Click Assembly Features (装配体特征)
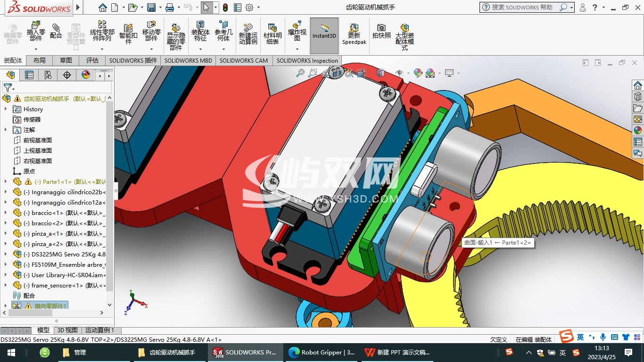 coord(200,32)
